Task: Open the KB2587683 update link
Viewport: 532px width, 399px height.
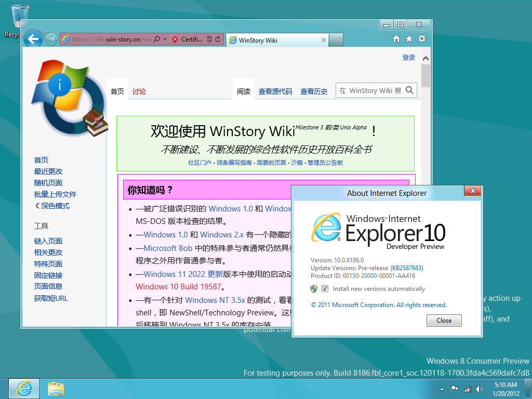Action: (x=407, y=268)
